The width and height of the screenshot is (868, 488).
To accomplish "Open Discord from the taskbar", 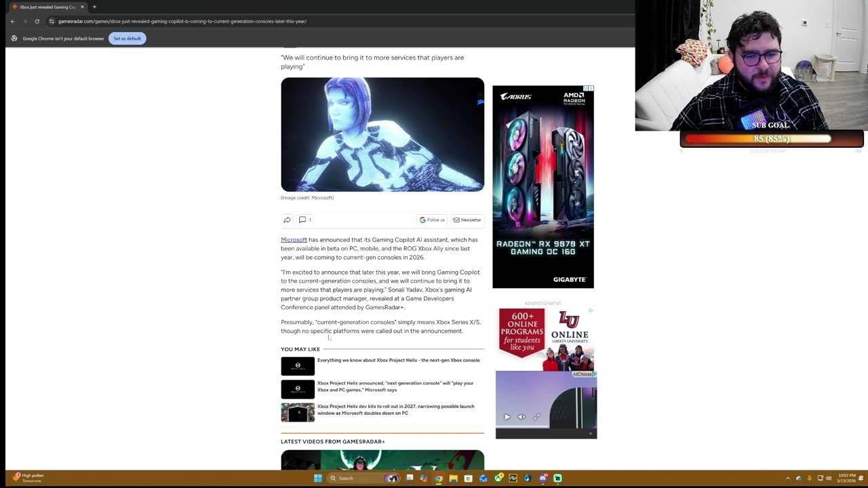I will coord(542,479).
